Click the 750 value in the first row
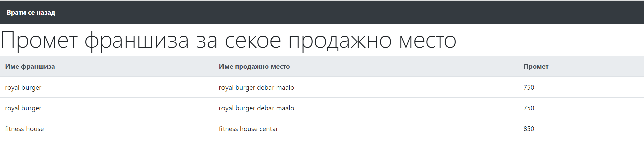Screen dimensions: 644x144 coord(529,87)
